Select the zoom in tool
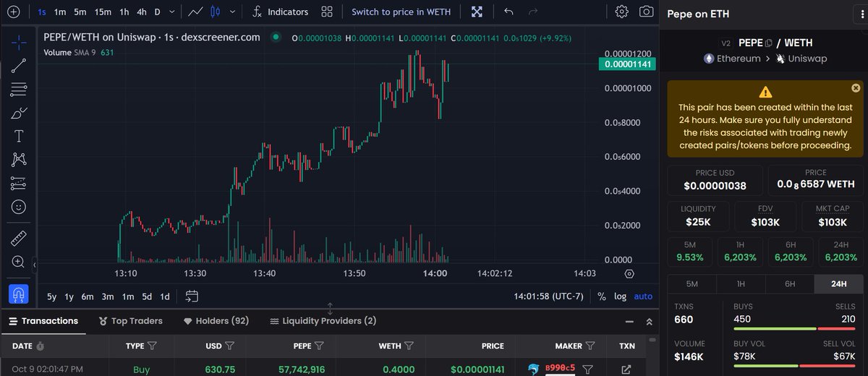Screen dimensions: 868x376 tap(19, 262)
